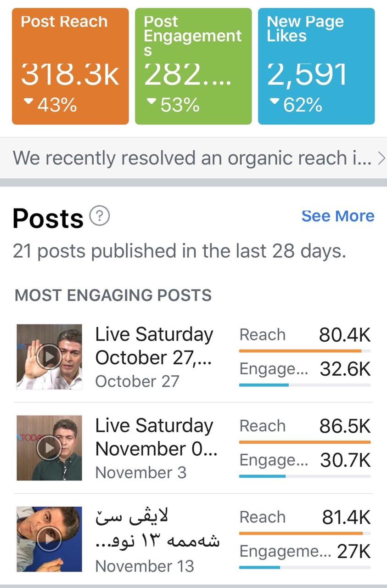Tap the 80.4K reach bar for October 27

click(x=305, y=351)
